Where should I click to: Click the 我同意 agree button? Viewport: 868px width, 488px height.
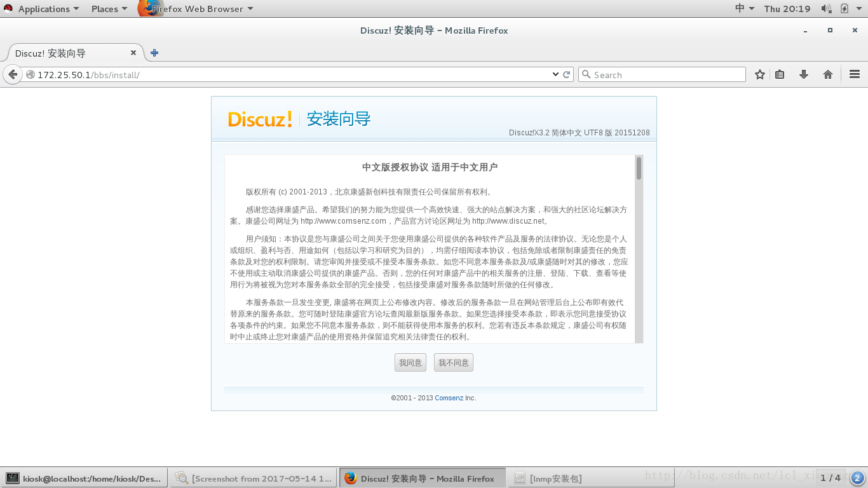(410, 363)
